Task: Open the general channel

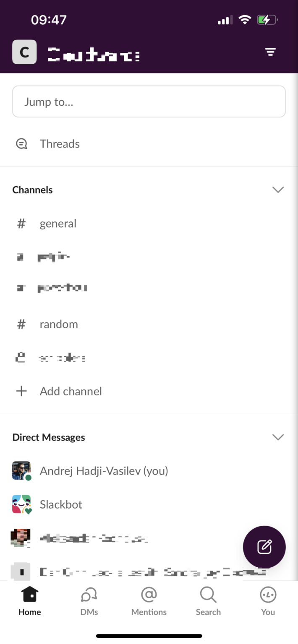Action: tap(58, 223)
